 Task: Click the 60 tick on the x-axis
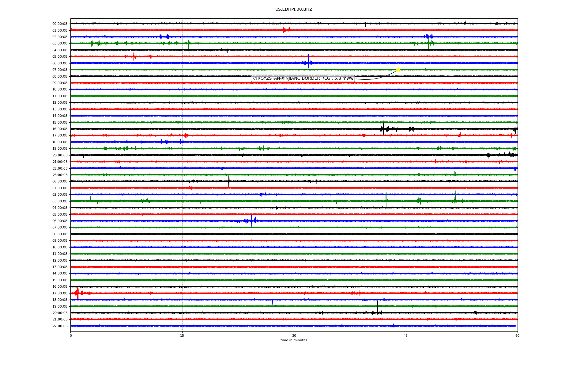517,335
